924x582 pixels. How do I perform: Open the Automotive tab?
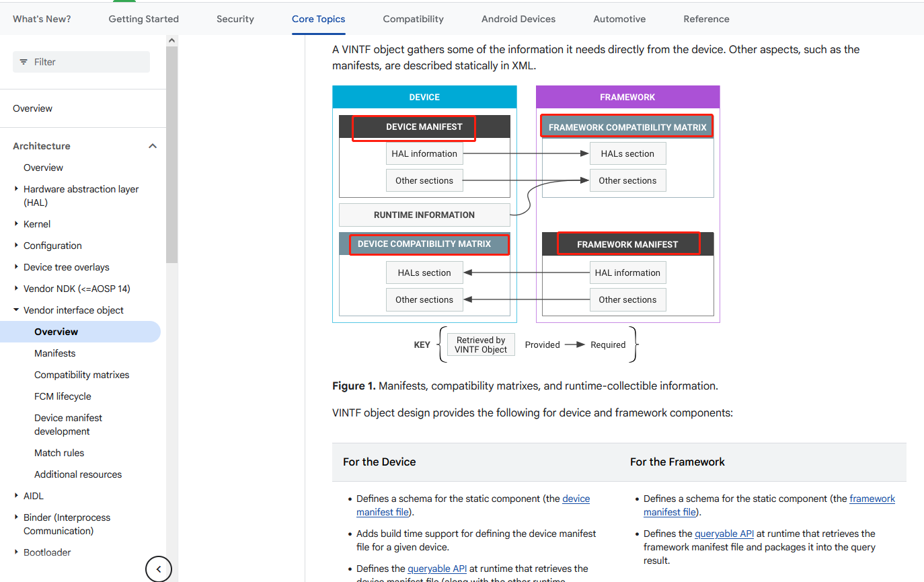619,19
